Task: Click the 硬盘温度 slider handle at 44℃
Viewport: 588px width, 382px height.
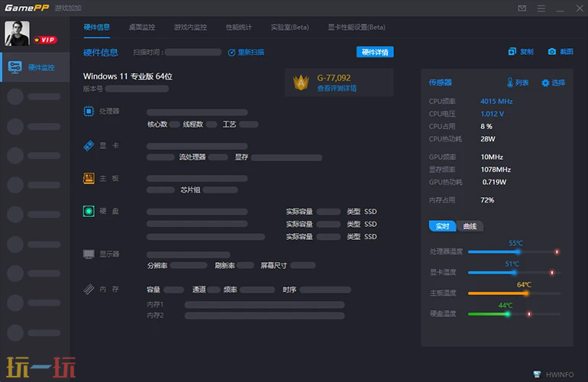Action: pos(507,314)
